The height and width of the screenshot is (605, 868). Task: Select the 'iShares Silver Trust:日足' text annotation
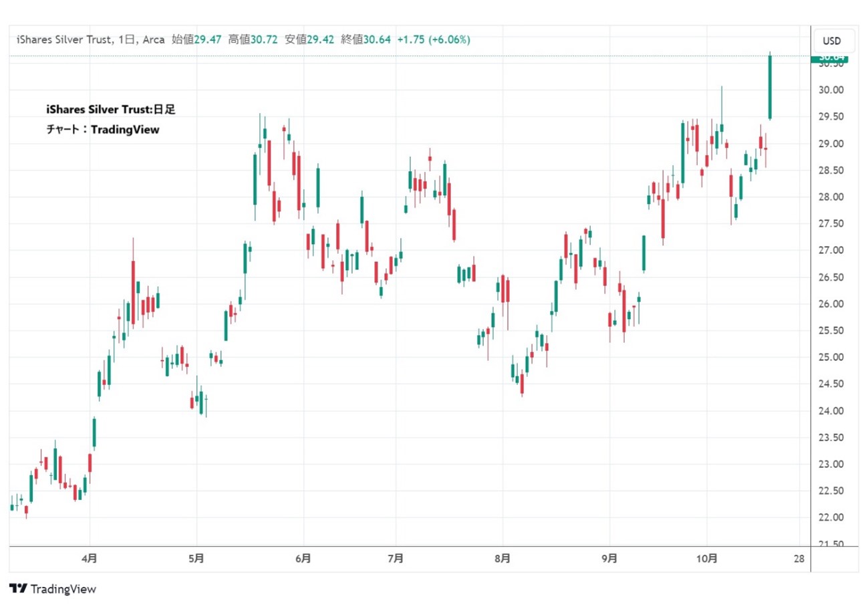pos(110,110)
